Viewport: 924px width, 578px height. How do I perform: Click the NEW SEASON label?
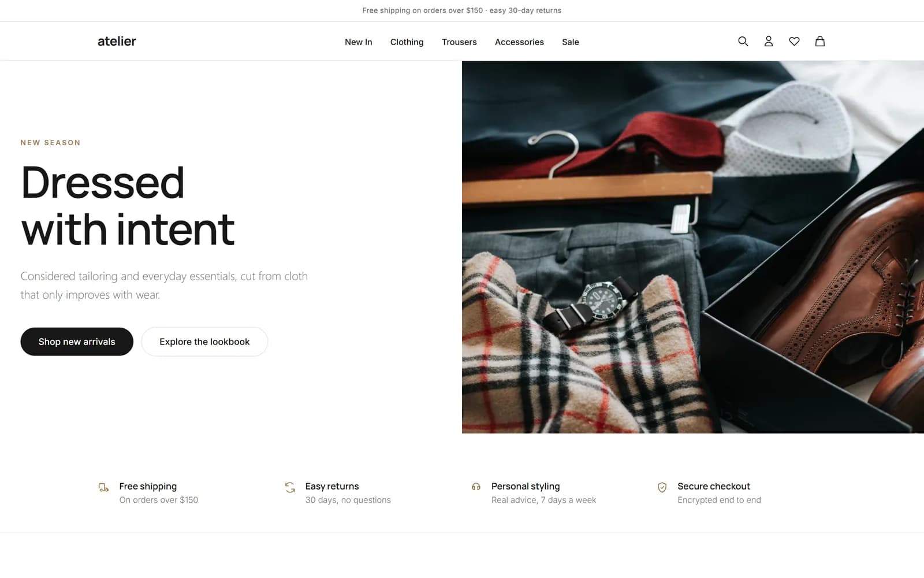click(x=51, y=143)
